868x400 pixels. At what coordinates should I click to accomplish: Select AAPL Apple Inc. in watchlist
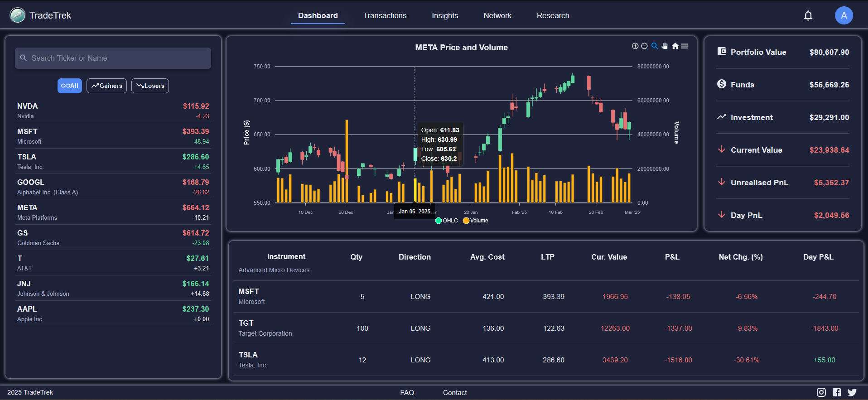pyautogui.click(x=113, y=313)
